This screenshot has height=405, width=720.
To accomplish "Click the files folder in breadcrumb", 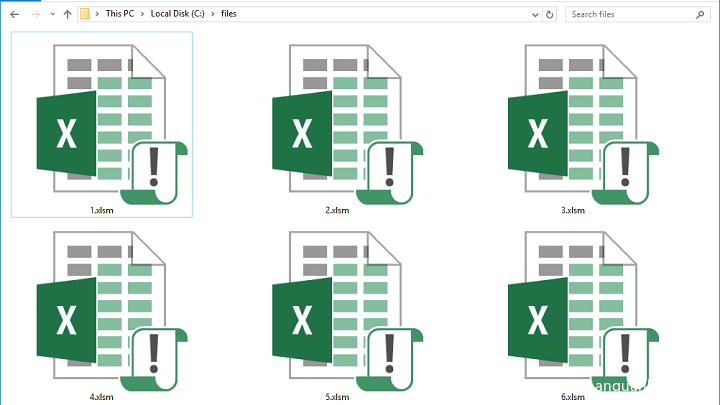I will [229, 14].
